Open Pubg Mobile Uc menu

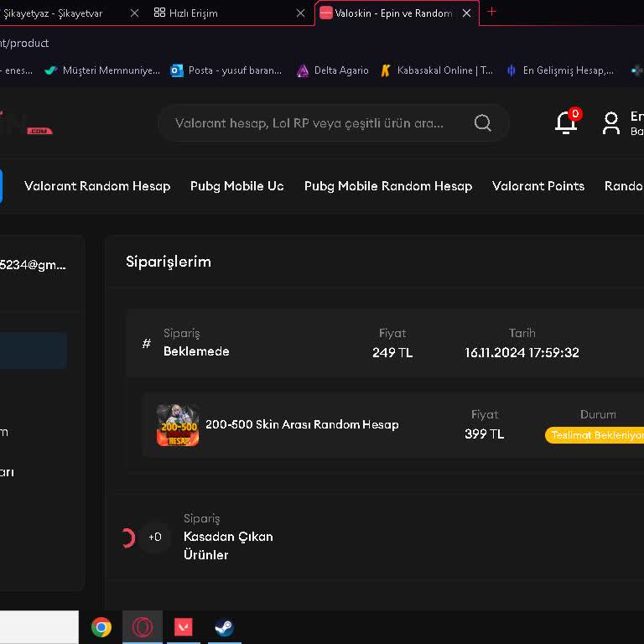237,186
